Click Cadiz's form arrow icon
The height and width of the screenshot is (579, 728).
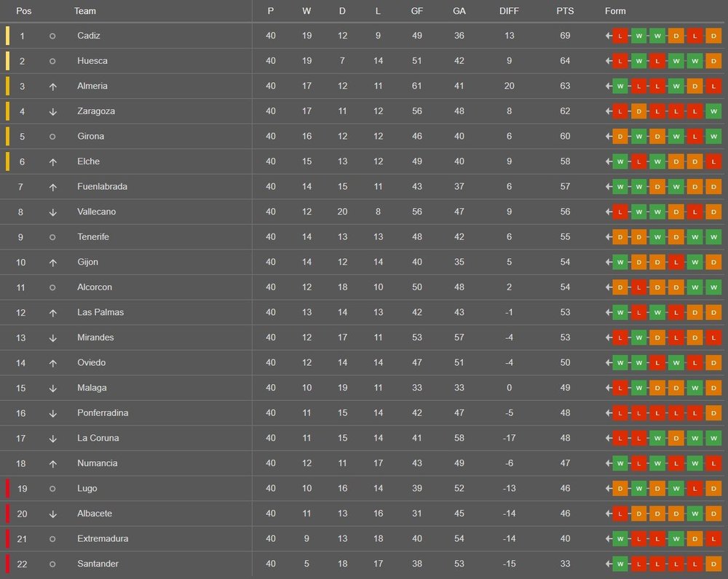(x=608, y=36)
